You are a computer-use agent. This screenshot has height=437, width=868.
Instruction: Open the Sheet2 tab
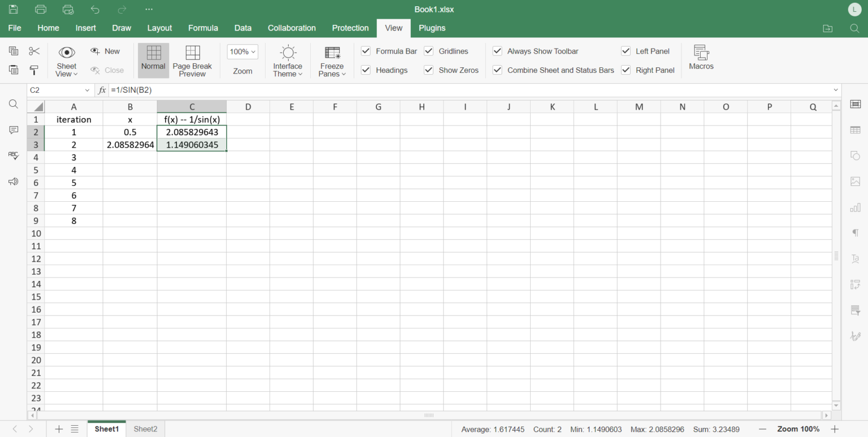[145, 429]
